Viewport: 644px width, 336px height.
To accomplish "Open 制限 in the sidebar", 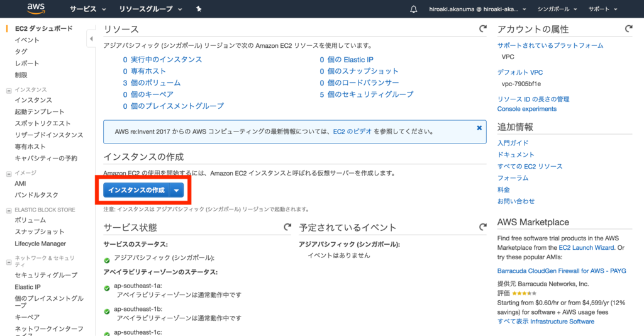I will [x=21, y=75].
